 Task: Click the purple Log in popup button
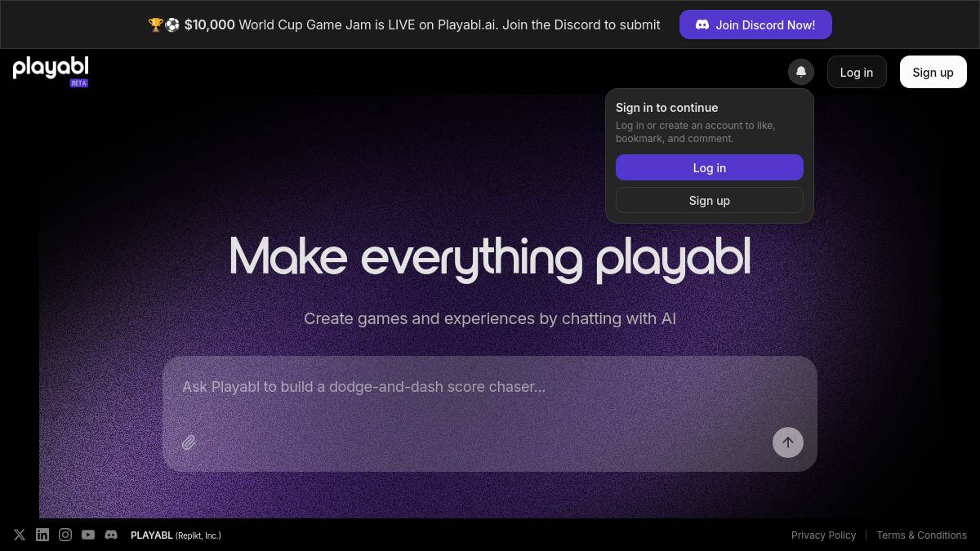point(710,167)
